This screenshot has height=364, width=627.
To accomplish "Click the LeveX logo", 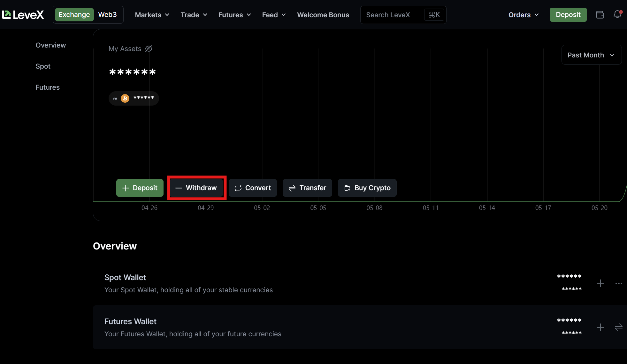I will (x=23, y=15).
